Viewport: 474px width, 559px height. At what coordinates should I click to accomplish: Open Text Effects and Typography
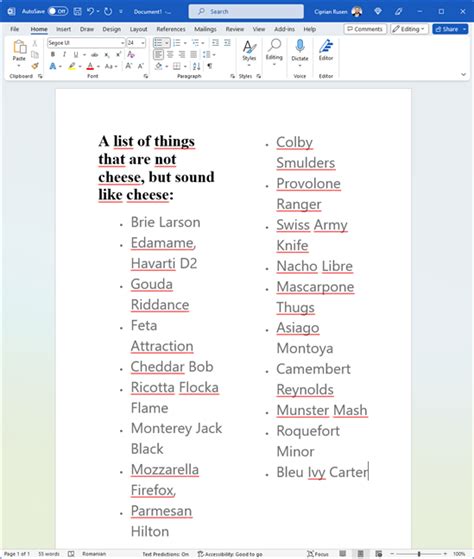[53, 66]
